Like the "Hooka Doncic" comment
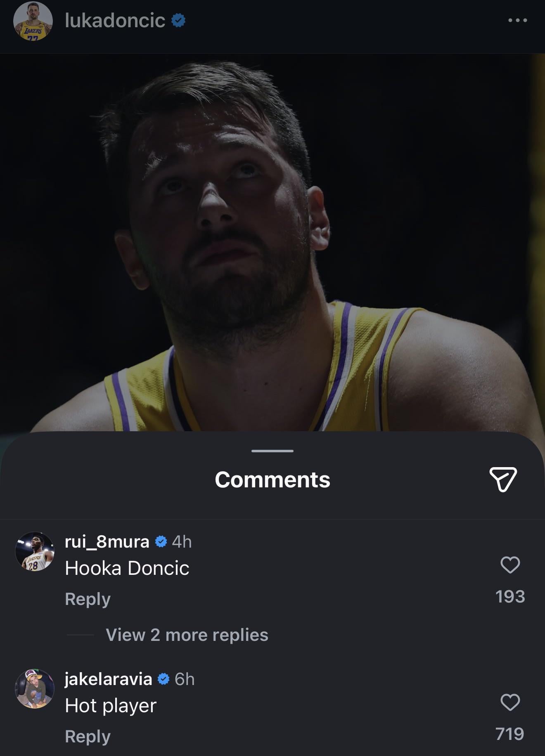 coord(510,565)
